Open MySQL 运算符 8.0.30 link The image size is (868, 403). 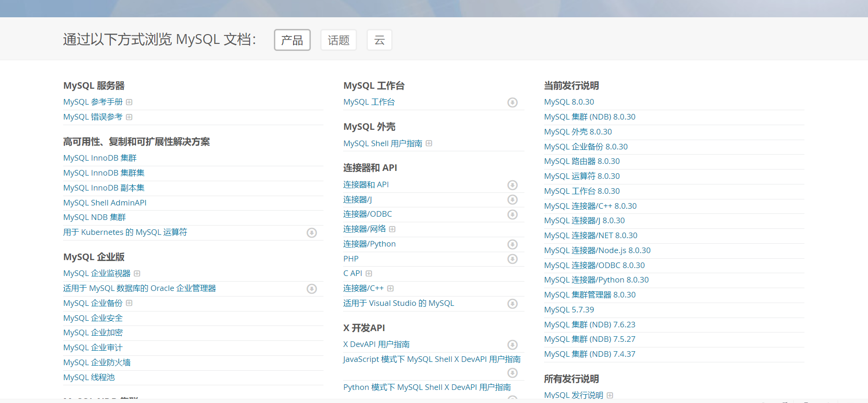(582, 176)
